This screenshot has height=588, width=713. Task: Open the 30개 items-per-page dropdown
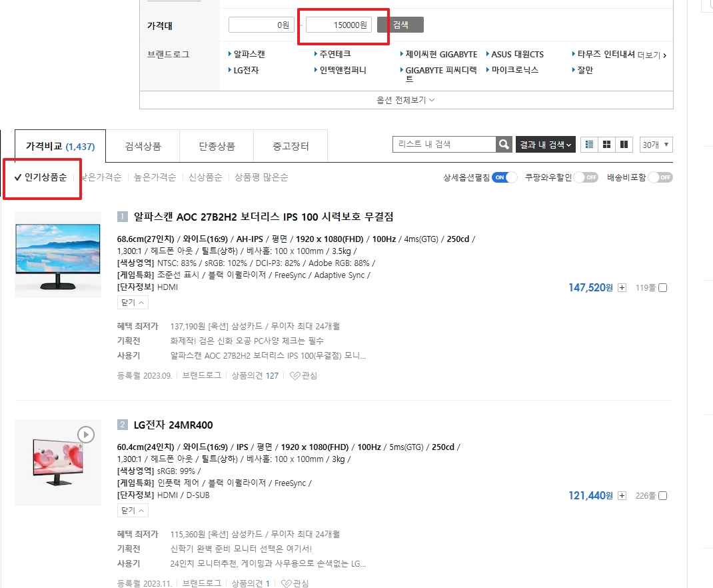pos(656,145)
